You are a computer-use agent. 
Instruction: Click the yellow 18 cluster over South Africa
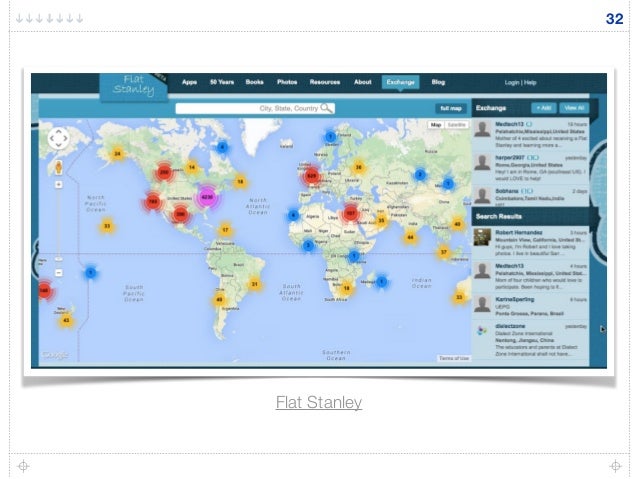[x=347, y=288]
